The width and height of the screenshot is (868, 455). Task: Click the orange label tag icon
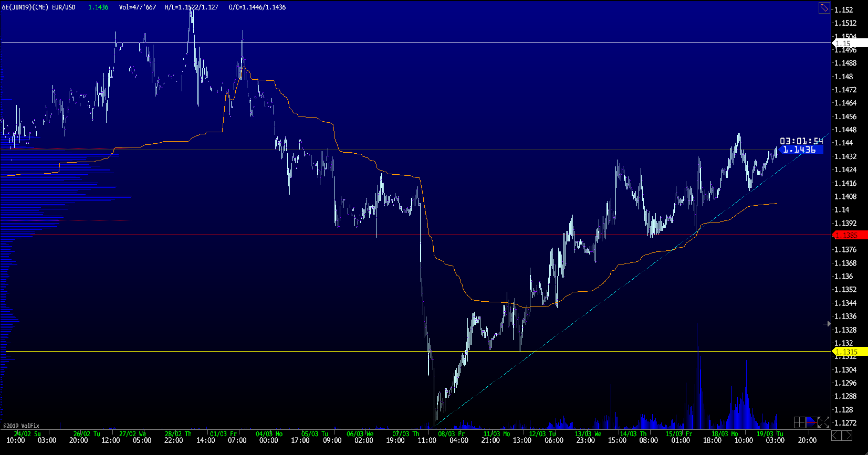pos(824,8)
